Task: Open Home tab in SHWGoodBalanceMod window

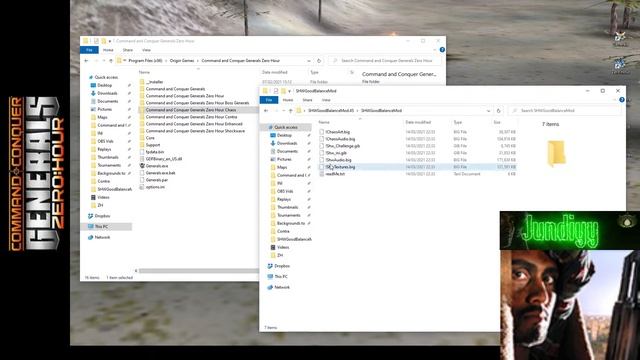Action: click(288, 100)
